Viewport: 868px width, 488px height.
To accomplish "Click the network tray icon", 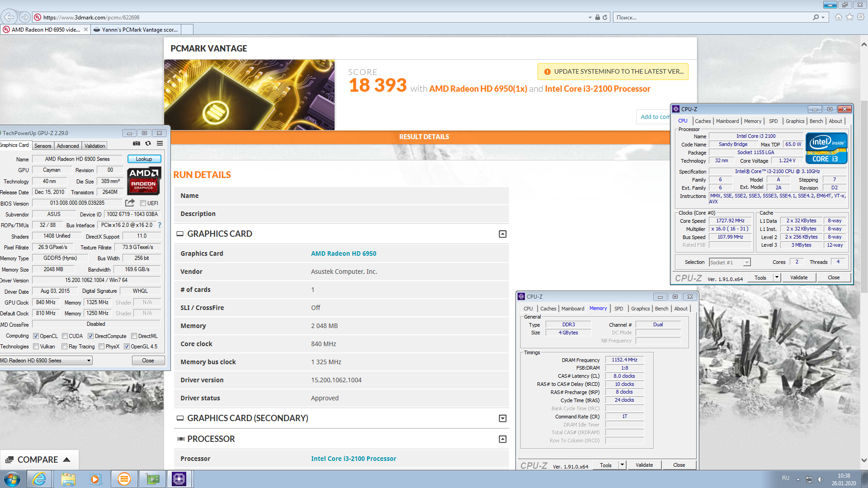I will click(x=809, y=479).
